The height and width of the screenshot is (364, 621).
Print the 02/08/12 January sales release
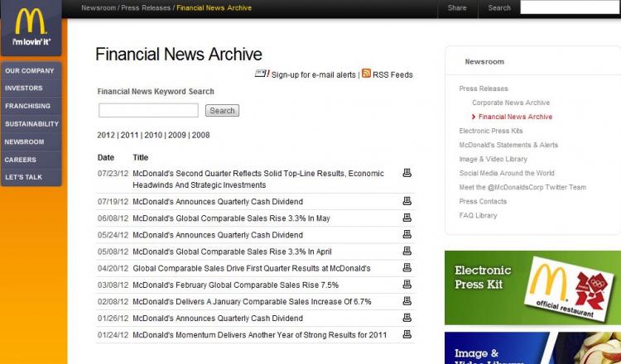407,301
